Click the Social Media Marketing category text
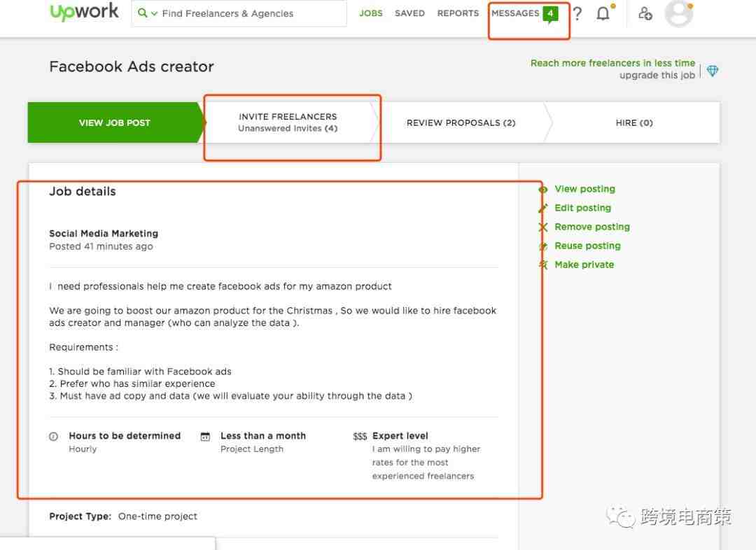756x550 pixels. (x=104, y=233)
